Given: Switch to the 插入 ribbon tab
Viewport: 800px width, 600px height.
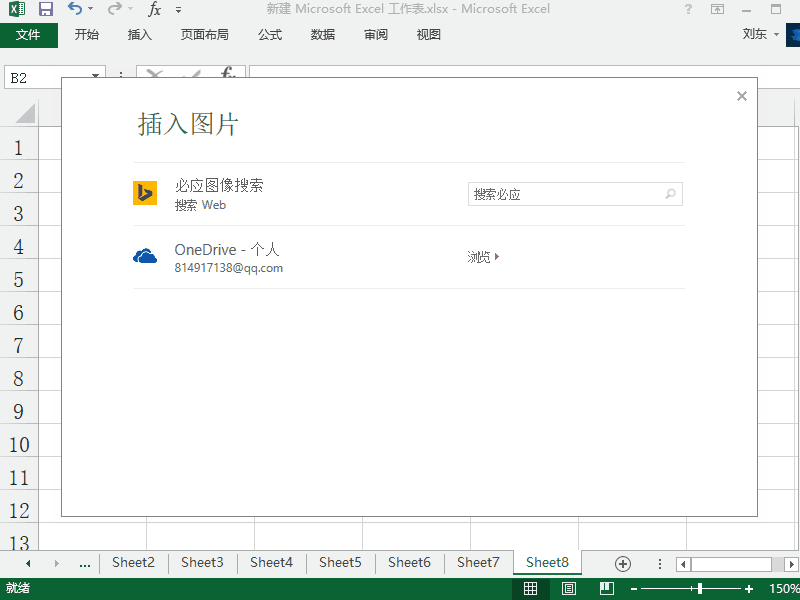Looking at the screenshot, I should [139, 35].
